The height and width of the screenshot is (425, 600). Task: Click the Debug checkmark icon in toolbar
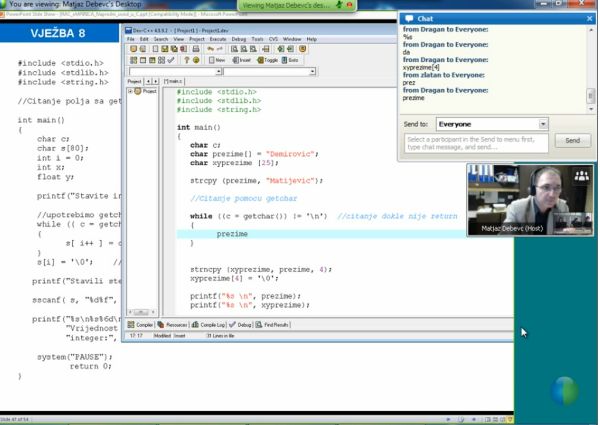[x=171, y=60]
